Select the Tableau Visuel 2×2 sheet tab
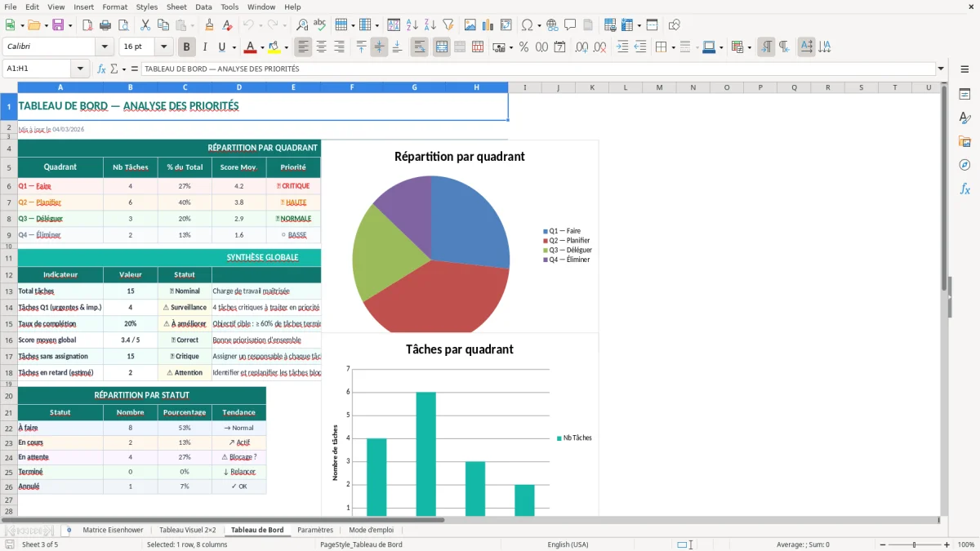Image resolution: width=980 pixels, height=551 pixels. [188, 530]
